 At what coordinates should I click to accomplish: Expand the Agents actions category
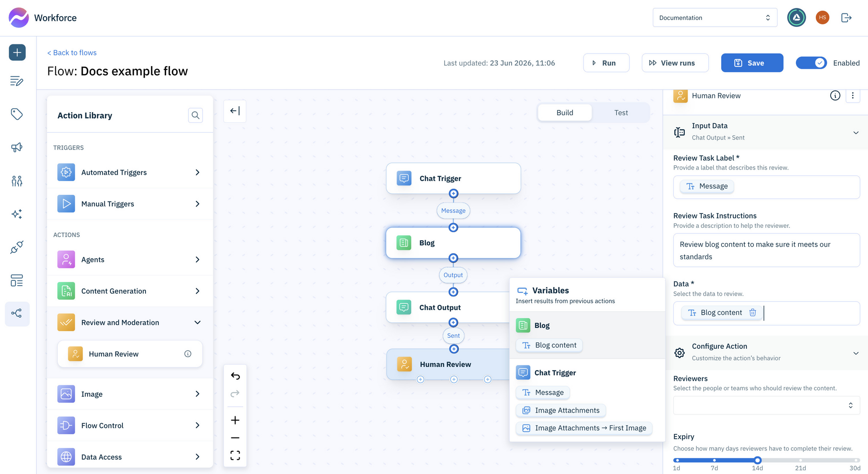point(130,260)
